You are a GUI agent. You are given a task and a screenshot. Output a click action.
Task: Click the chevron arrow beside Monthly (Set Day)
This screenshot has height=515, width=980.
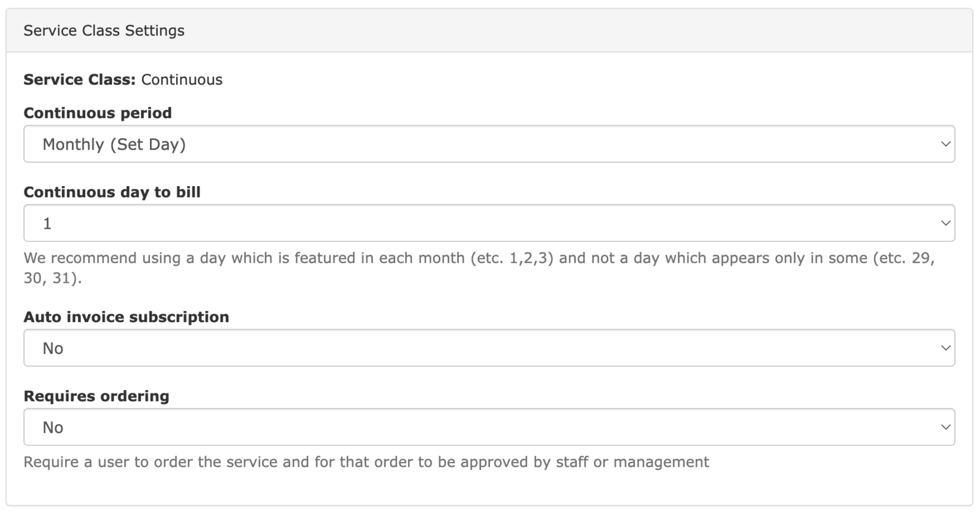pos(946,144)
